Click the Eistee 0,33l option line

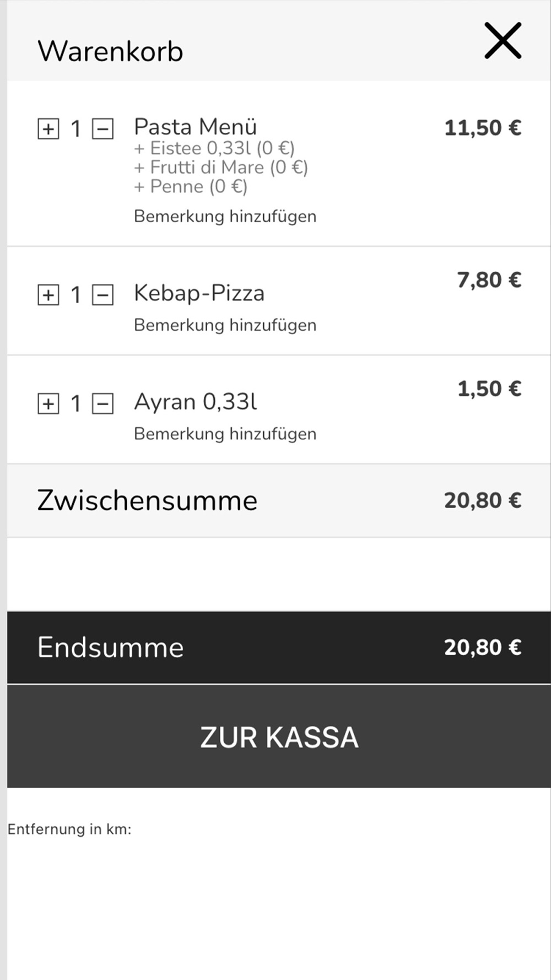pyautogui.click(x=214, y=148)
